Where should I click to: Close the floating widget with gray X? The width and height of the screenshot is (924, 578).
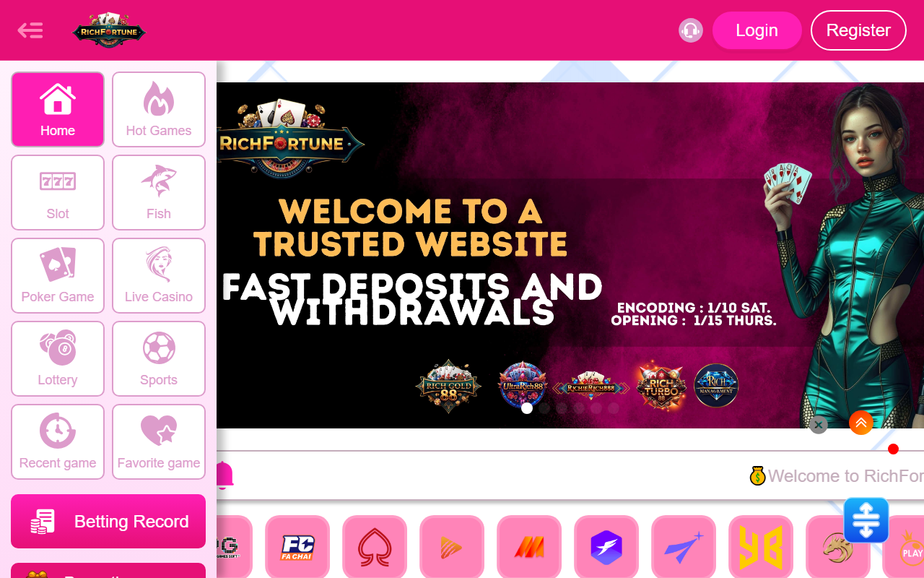[x=818, y=425]
